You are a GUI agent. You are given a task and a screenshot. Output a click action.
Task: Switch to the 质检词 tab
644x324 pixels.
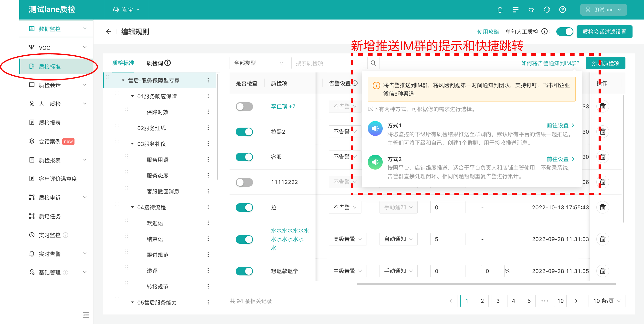[x=155, y=63]
